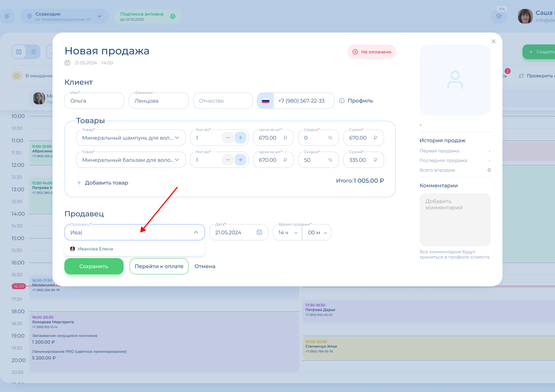Open the sale minutes dropdown
555x392 pixels.
point(317,232)
